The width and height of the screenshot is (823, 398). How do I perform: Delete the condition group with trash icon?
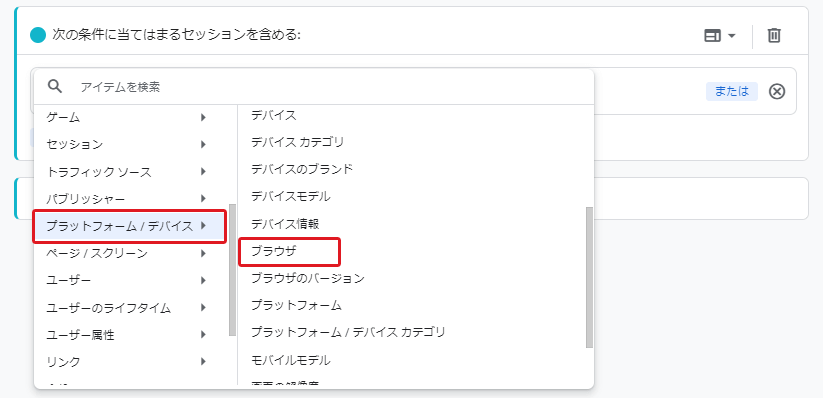[774, 36]
